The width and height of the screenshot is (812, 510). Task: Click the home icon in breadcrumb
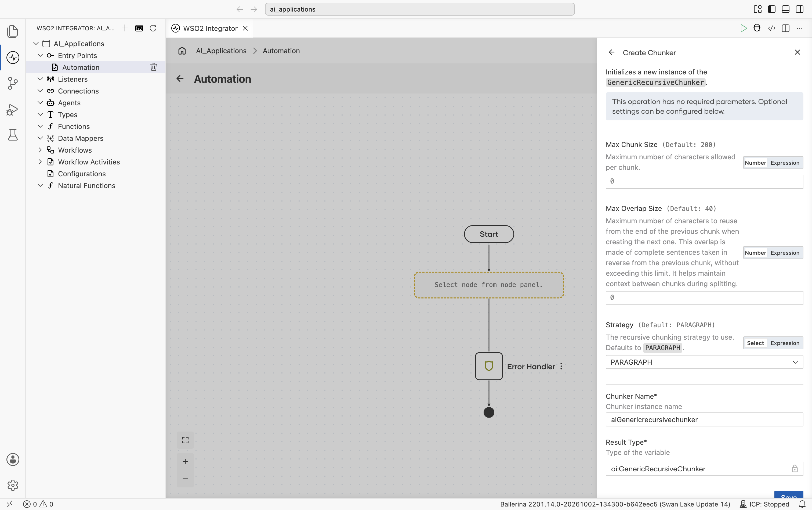[182, 51]
